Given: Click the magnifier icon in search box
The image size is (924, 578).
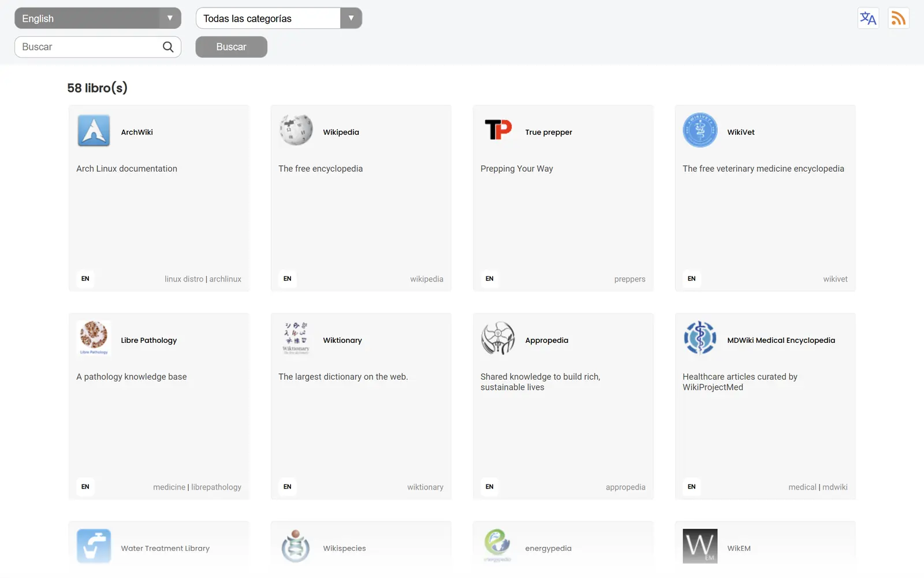Looking at the screenshot, I should [x=168, y=47].
